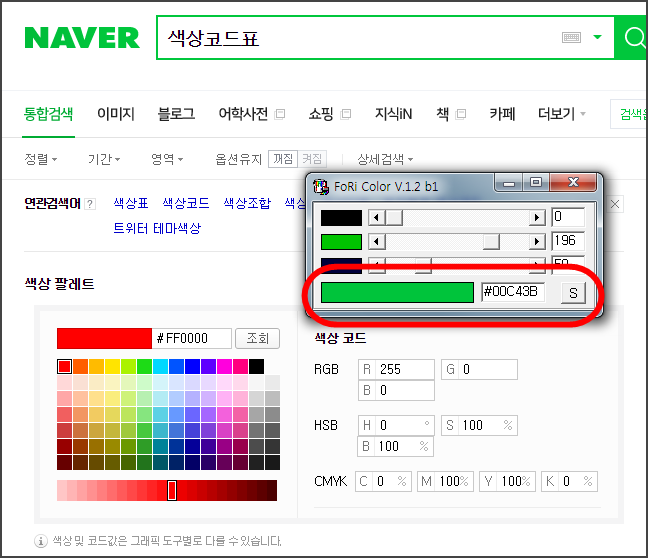Click the green slider thumb in FoRi Color
648x558 pixels.
491,241
